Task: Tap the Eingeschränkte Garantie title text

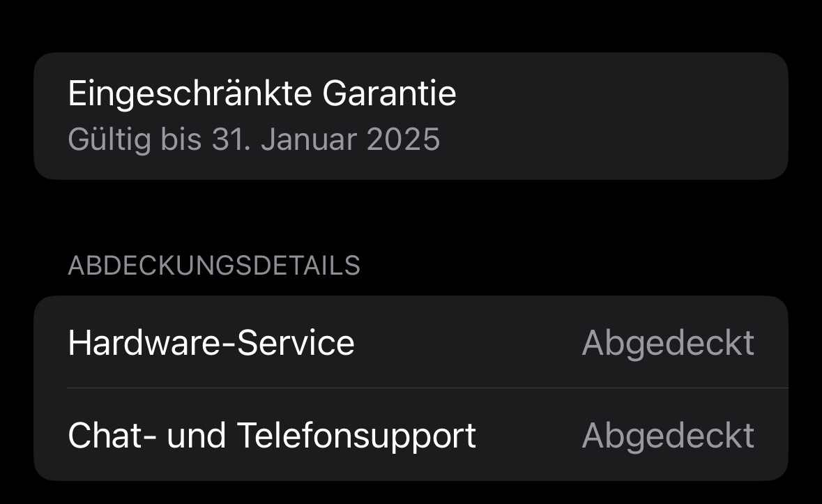Action: 261,93
